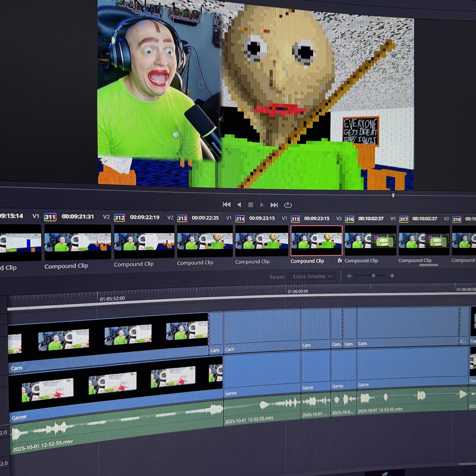The image size is (476, 476).
Task: Select clip thumbnail numbered 313
Action: tap(205, 241)
